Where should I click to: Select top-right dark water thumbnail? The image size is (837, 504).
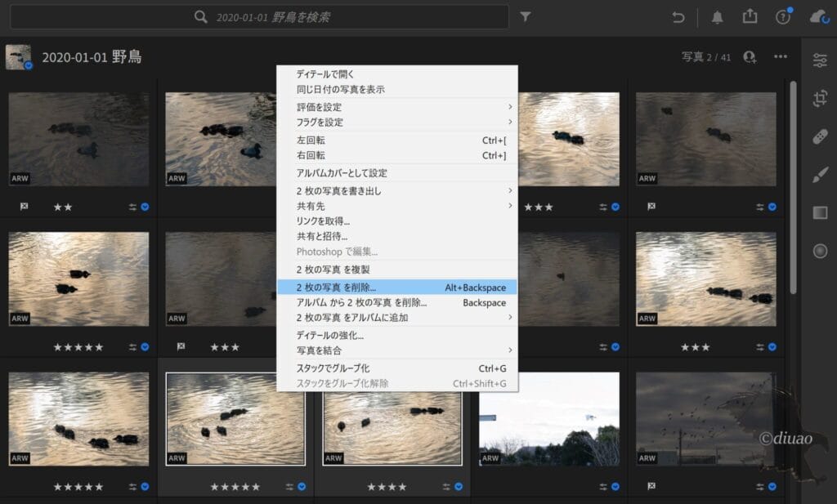coord(705,139)
